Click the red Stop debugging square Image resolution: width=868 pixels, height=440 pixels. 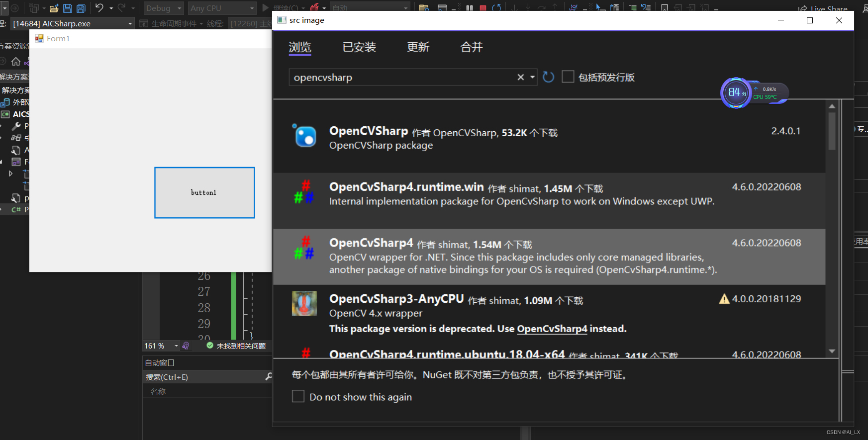pyautogui.click(x=482, y=8)
